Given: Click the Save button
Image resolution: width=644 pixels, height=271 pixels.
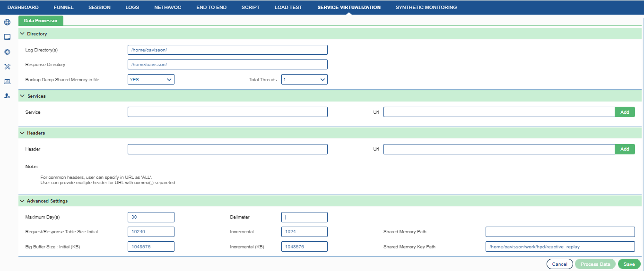Looking at the screenshot, I should pyautogui.click(x=629, y=264).
